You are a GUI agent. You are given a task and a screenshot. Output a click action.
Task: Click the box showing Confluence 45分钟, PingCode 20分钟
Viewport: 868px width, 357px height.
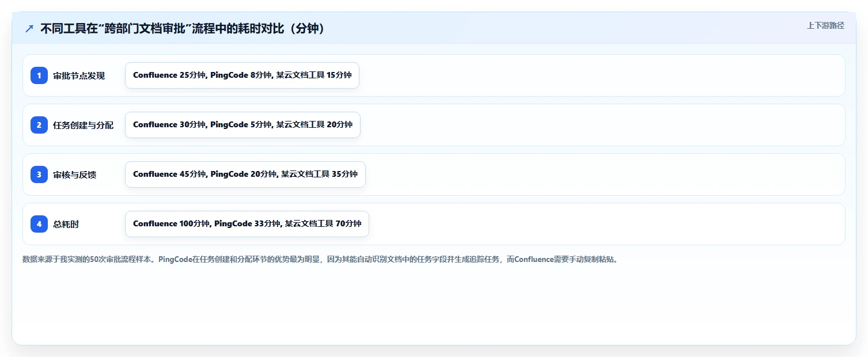click(x=245, y=174)
